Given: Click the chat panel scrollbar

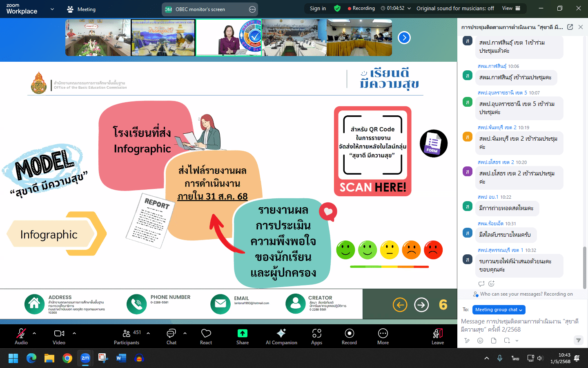Looking at the screenshot, I should pos(585,268).
